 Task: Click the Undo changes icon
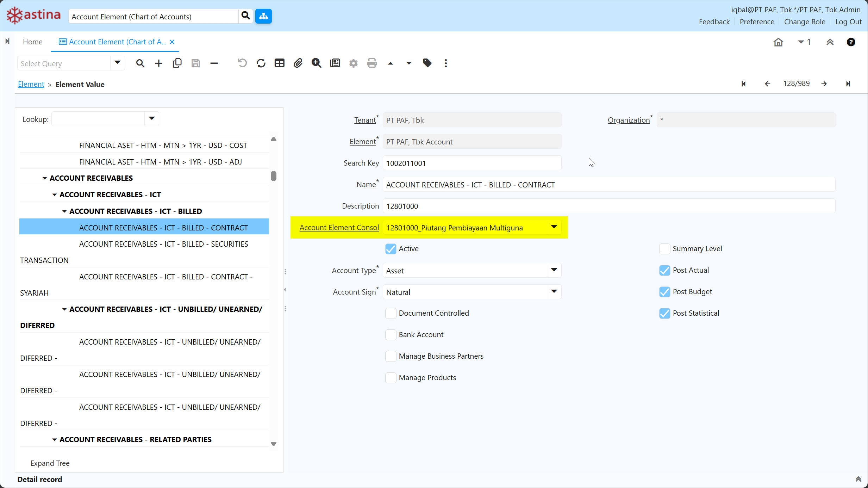click(x=242, y=63)
